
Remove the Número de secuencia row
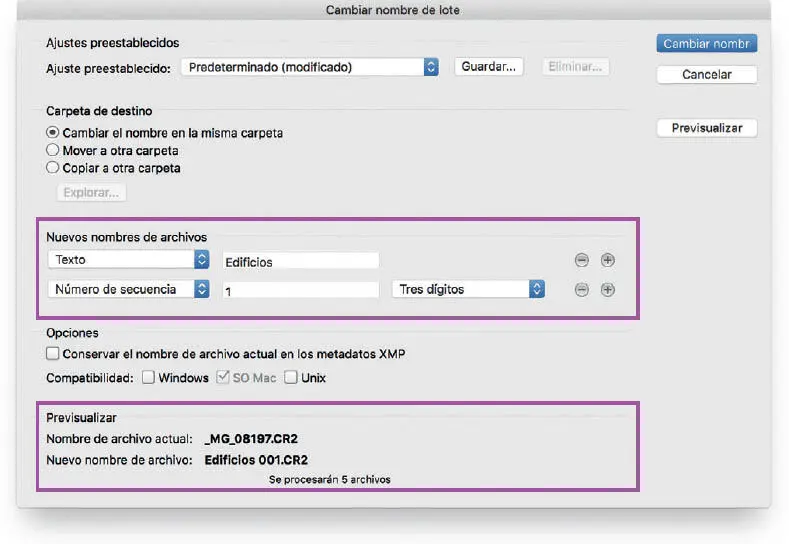(581, 290)
